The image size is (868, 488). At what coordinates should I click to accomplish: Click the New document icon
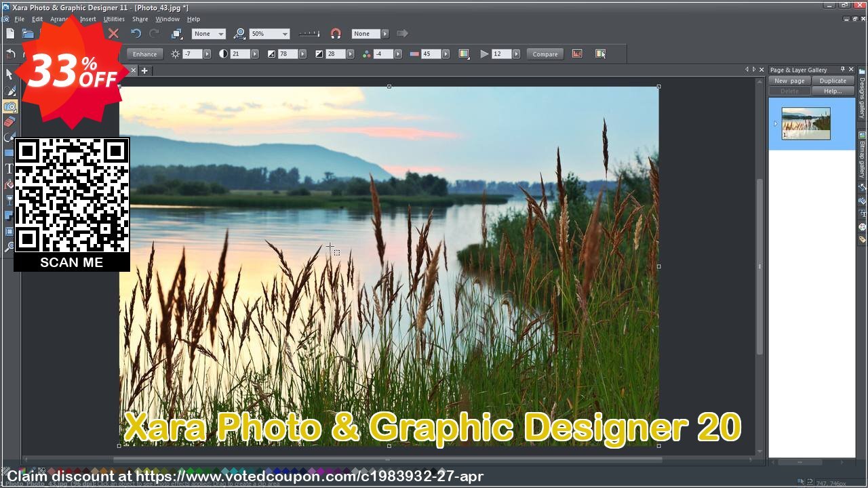10,33
